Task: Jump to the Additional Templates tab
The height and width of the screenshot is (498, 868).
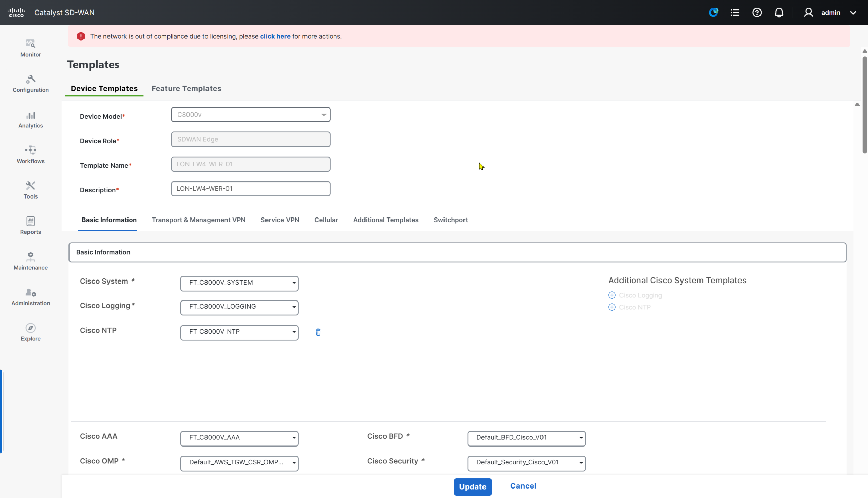Action: coord(386,220)
